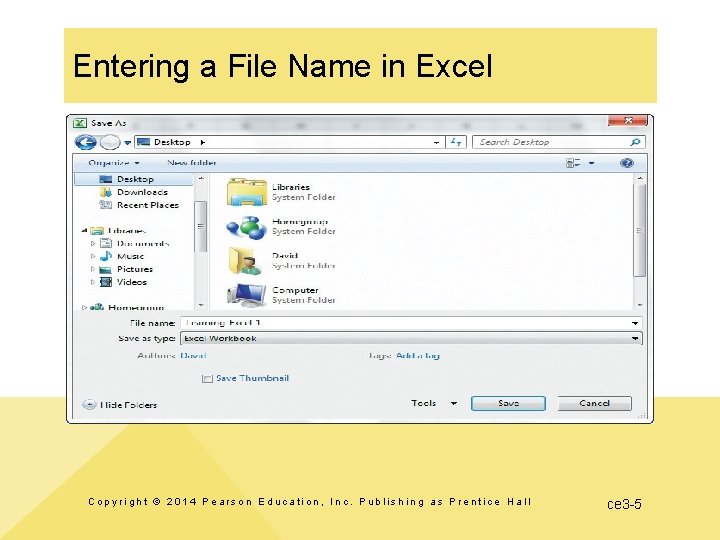Open the view options dropdown arrow
720x540 pixels.
pyautogui.click(x=591, y=163)
